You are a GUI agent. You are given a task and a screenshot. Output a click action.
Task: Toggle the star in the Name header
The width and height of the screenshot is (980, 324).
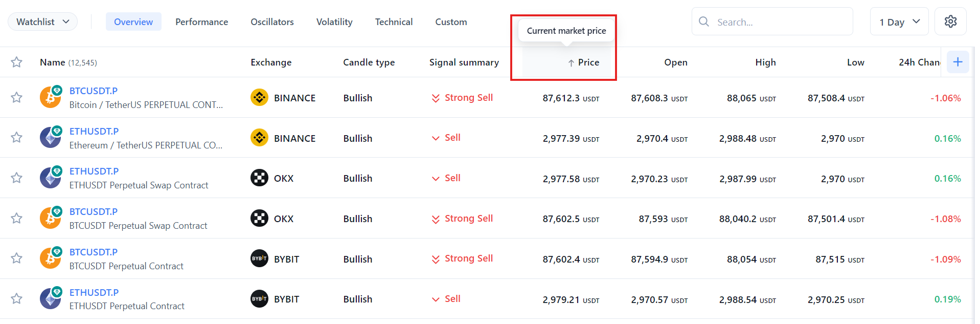coord(16,62)
